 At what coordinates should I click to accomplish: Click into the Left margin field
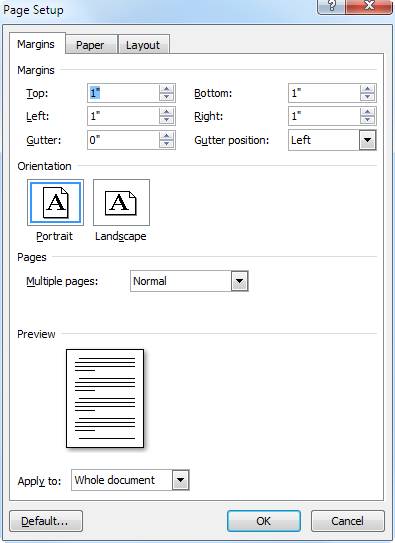pos(123,116)
